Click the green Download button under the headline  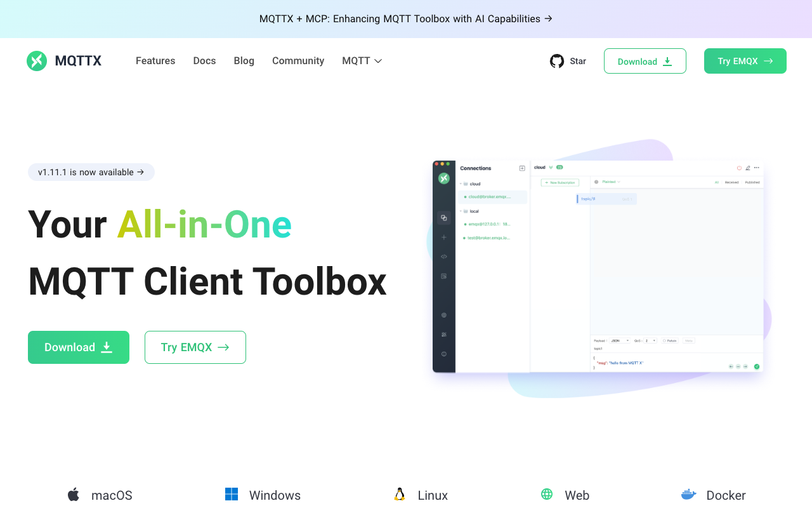click(x=79, y=347)
